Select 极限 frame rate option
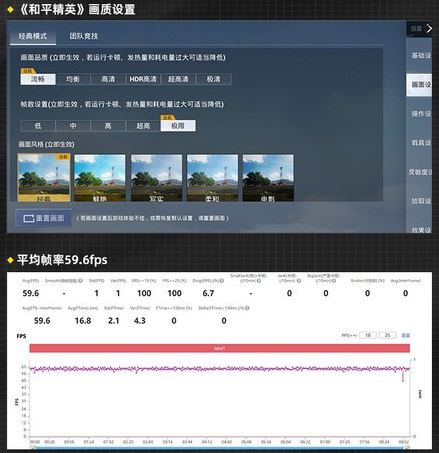The height and width of the screenshot is (453, 439). (x=178, y=126)
